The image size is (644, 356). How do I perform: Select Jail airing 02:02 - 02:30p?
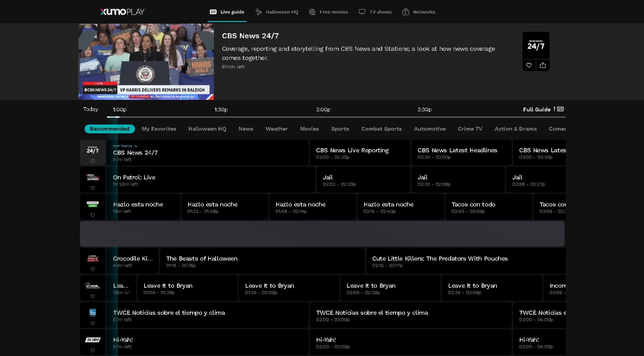pos(363,180)
